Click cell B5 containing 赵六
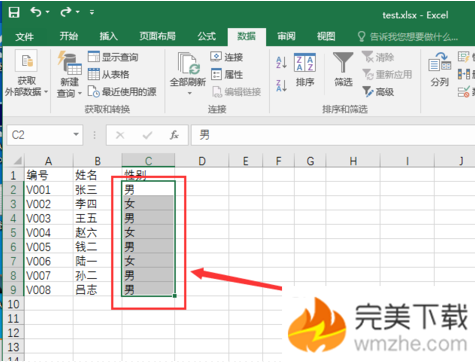The width and height of the screenshot is (475, 362). click(97, 232)
